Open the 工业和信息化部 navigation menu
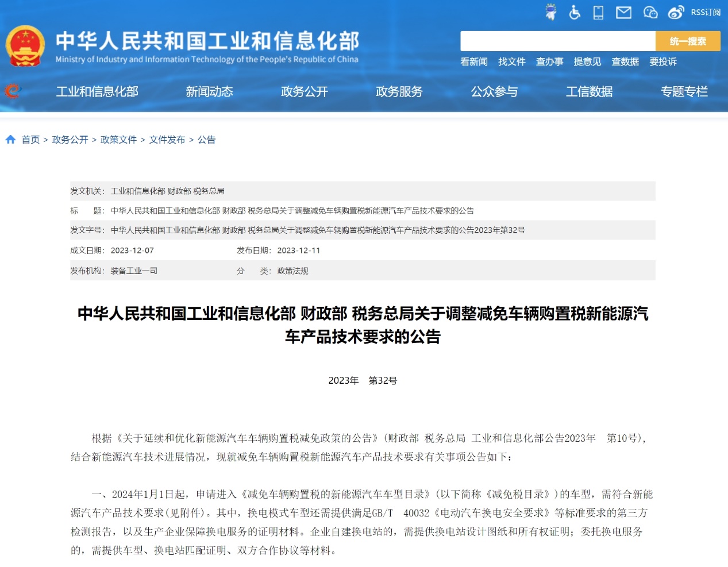This screenshot has width=728, height=567. point(97,91)
